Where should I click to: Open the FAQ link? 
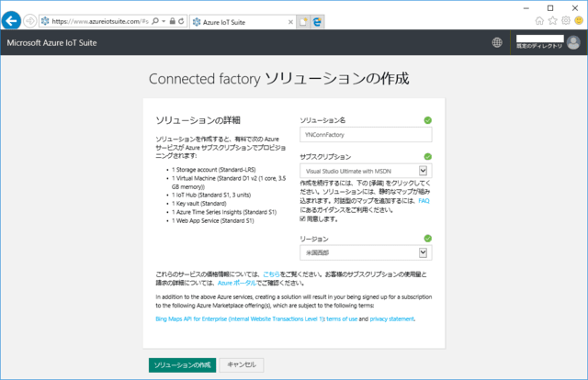click(x=424, y=201)
